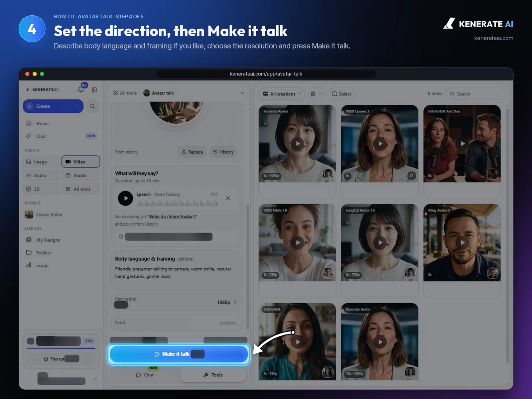Switch to Tools bottom tab
532x399 pixels.
213,375
